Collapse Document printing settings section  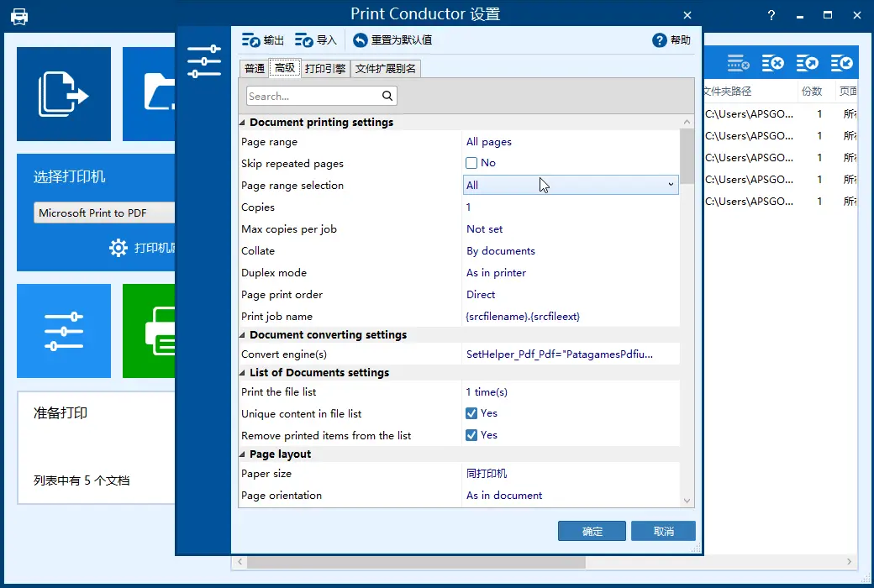pos(242,123)
